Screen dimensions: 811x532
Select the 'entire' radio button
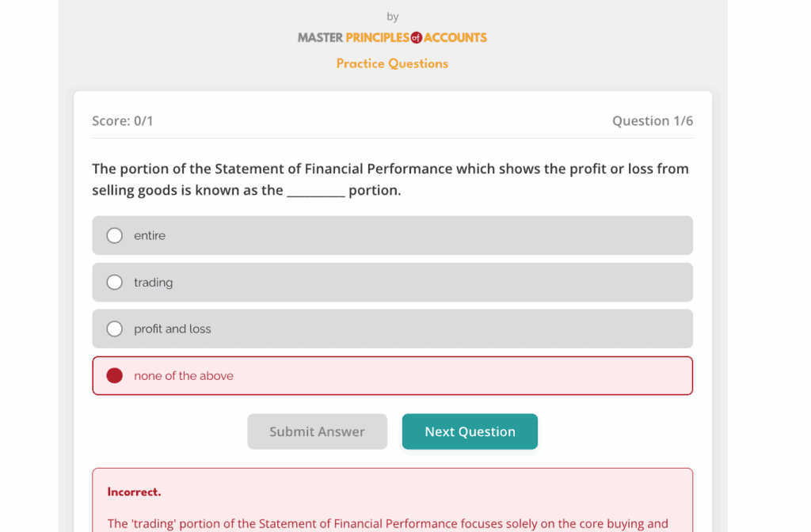pos(115,236)
